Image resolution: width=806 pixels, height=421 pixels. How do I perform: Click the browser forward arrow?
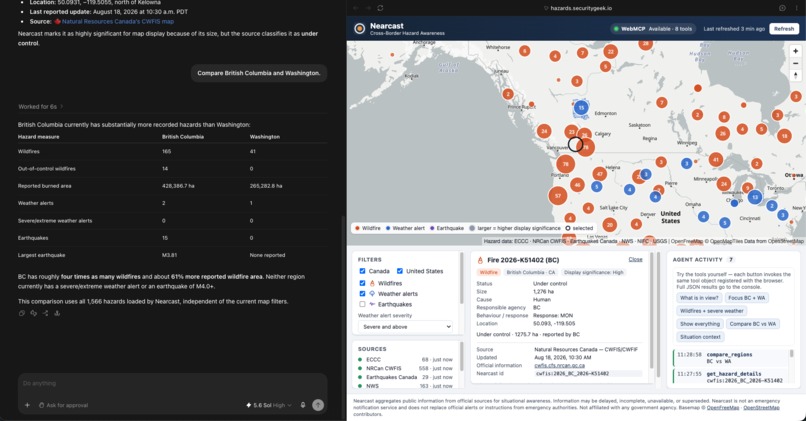(x=368, y=8)
